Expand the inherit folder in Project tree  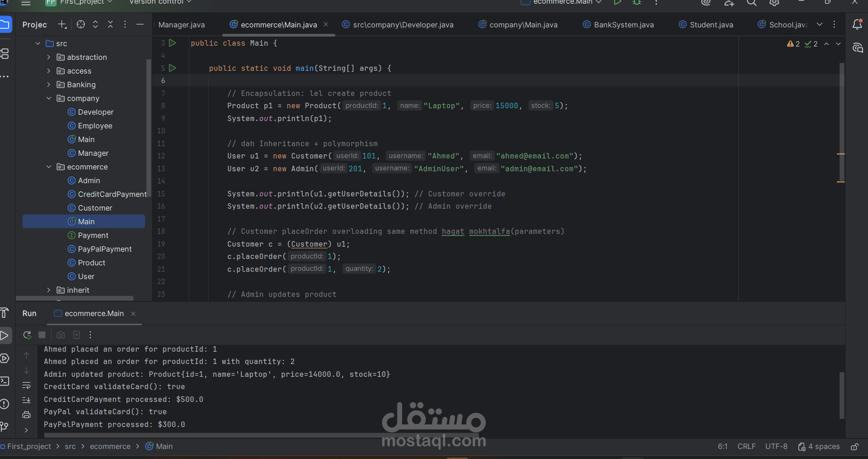coord(48,290)
